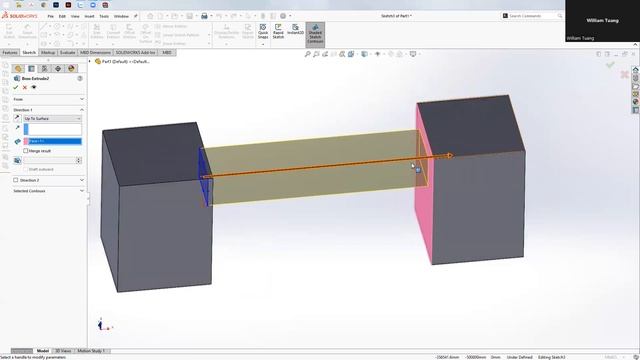
Task: Open the View menu
Action: 75,16
